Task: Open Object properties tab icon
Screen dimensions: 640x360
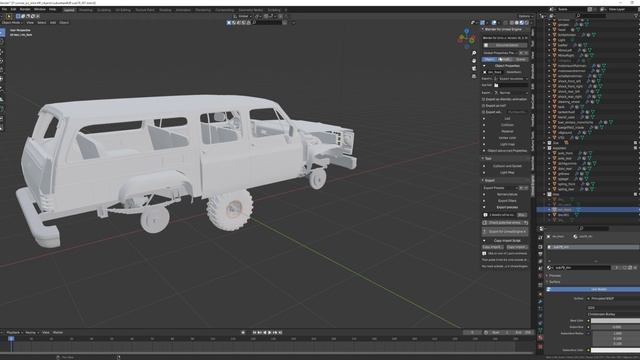Action: 540,294
